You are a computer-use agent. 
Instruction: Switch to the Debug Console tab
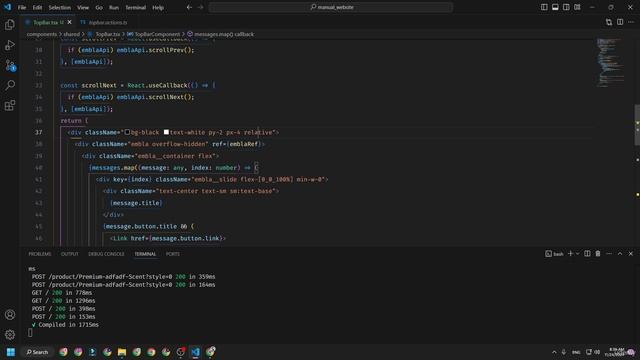[106, 254]
